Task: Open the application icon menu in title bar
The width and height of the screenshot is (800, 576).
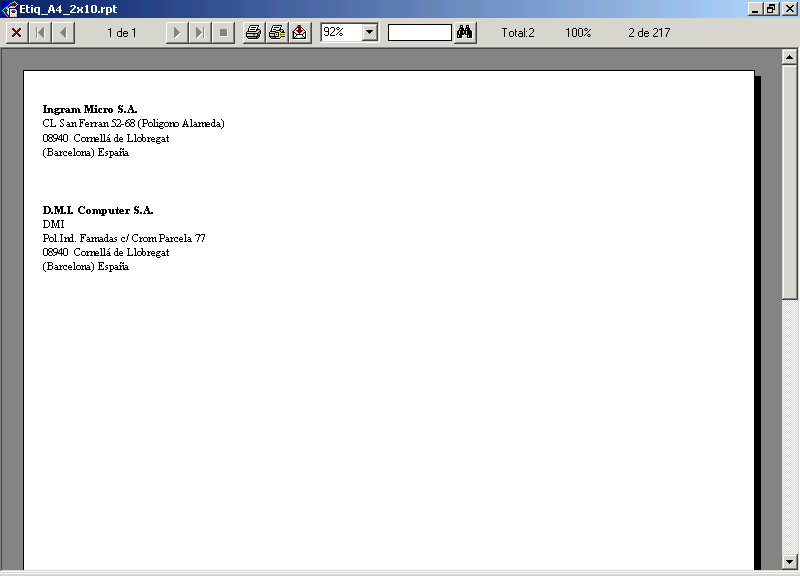Action: coord(10,9)
